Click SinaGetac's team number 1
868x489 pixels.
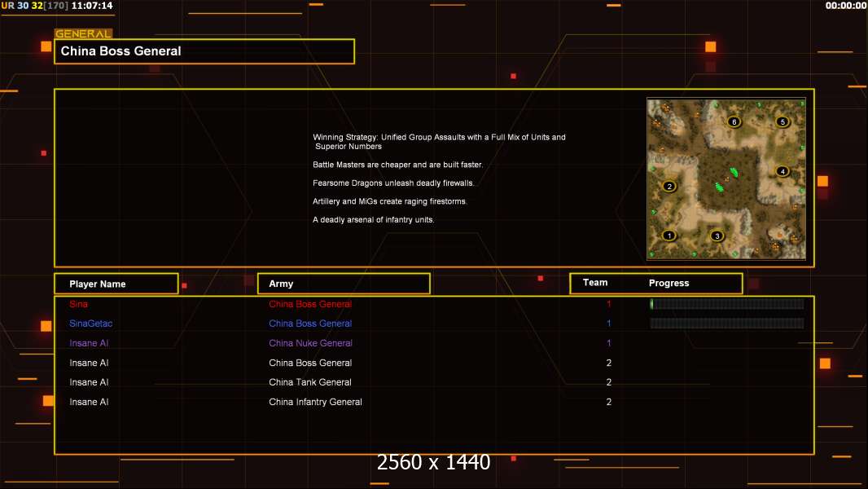point(608,324)
